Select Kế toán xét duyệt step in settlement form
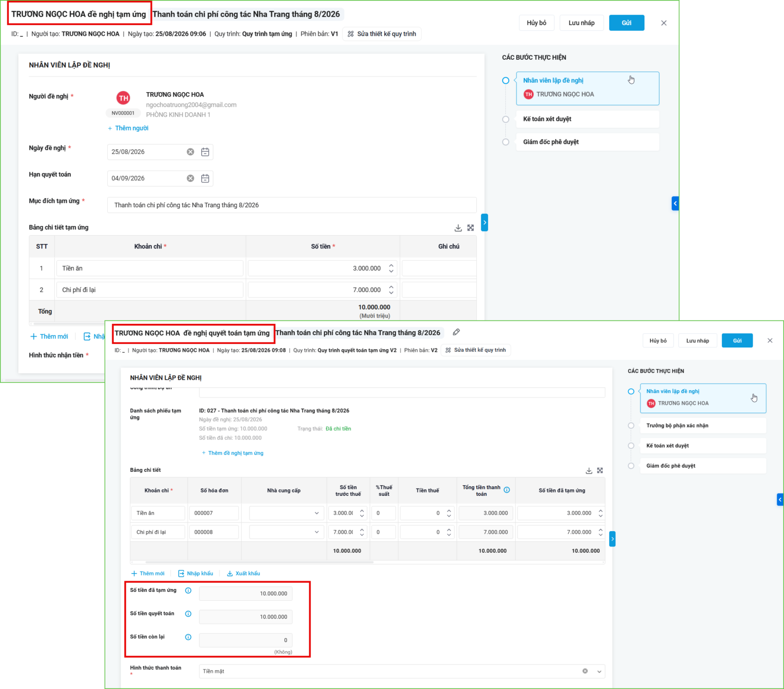This screenshot has width=784, height=689. point(703,446)
